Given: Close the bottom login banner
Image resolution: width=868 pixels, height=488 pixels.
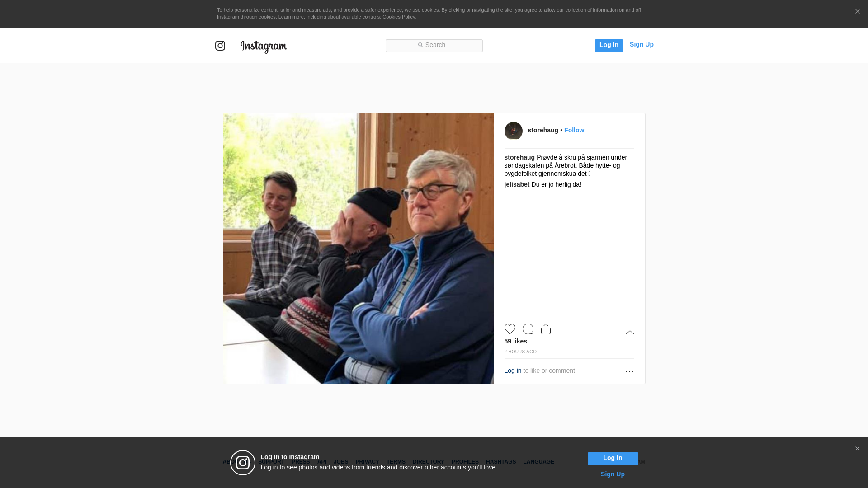Looking at the screenshot, I should tap(857, 449).
